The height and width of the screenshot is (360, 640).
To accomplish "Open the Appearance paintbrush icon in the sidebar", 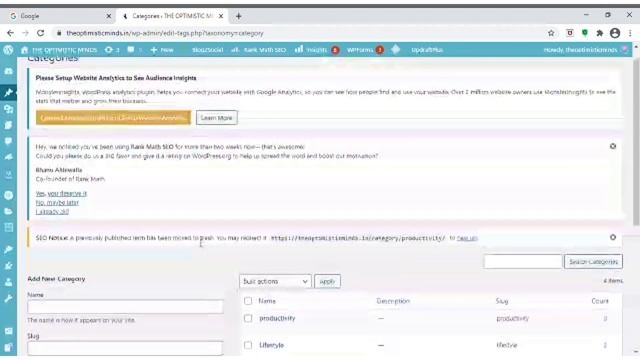I will tap(9, 249).
